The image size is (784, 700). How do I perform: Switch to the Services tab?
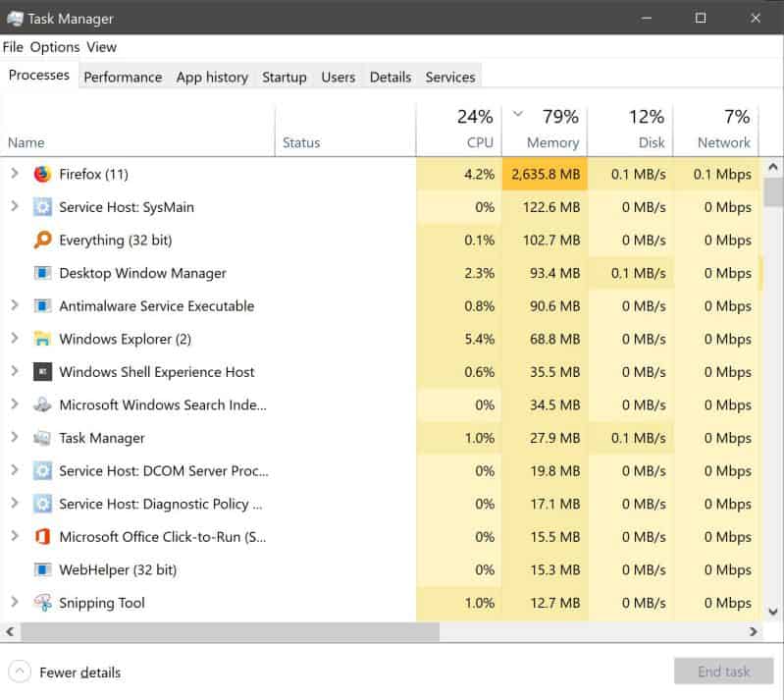pyautogui.click(x=450, y=77)
